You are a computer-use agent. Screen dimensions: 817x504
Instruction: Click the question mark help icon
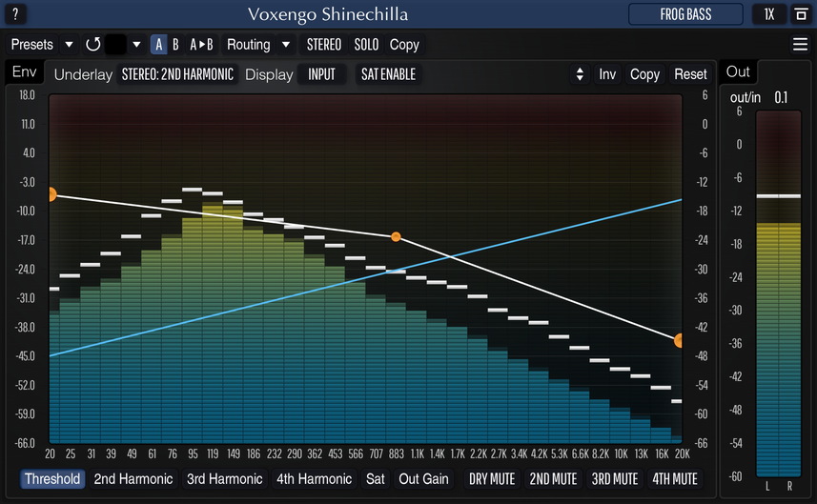pyautogui.click(x=14, y=14)
